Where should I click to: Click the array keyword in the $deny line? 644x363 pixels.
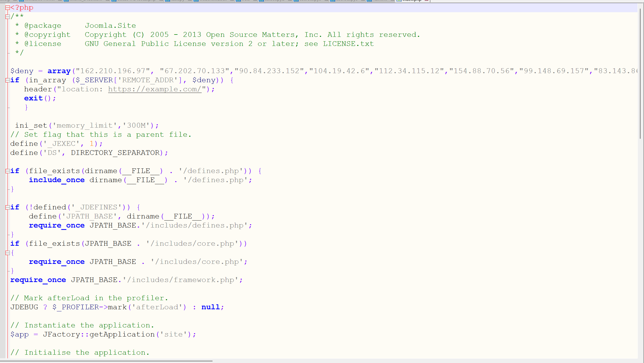pos(59,71)
